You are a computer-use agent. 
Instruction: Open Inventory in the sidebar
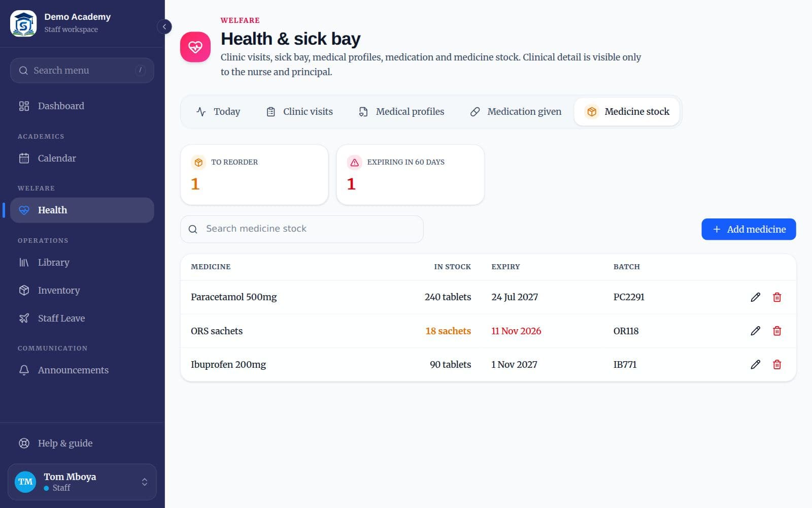pos(82,291)
